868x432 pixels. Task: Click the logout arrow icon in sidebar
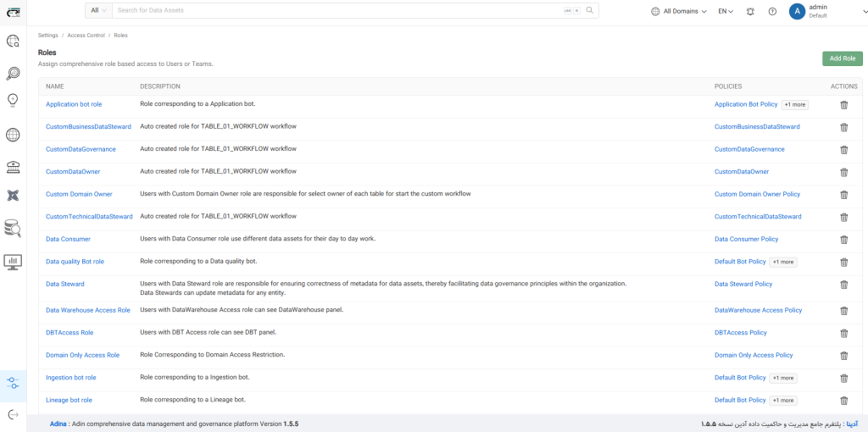[x=13, y=414]
